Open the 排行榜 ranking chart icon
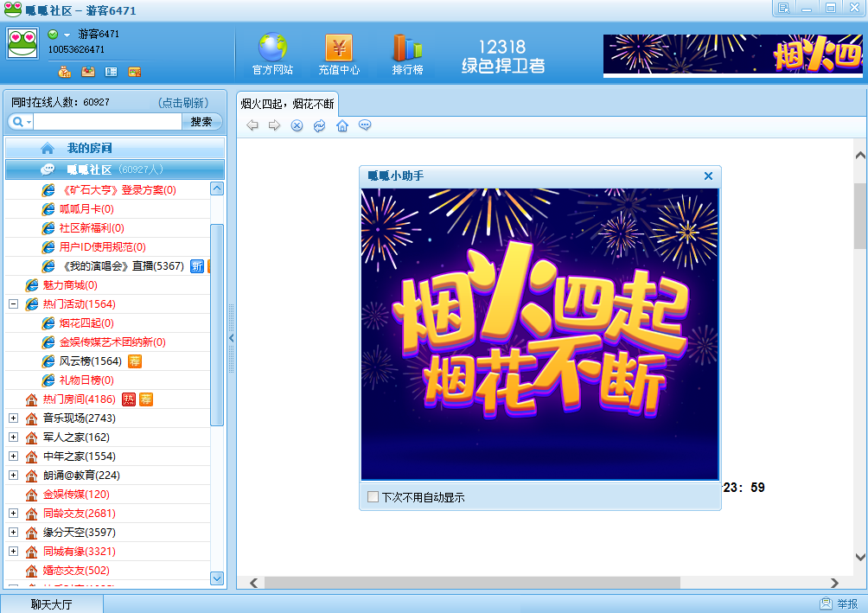 click(x=407, y=48)
